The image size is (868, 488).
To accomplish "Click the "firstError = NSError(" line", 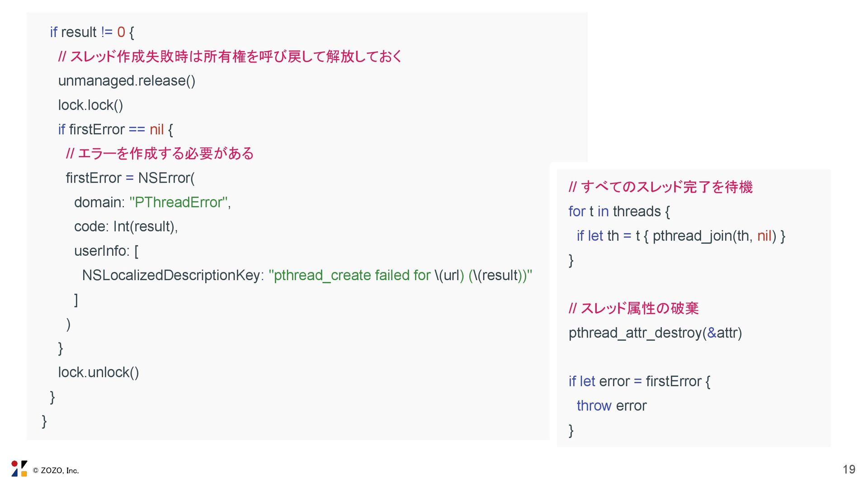I will point(130,178).
